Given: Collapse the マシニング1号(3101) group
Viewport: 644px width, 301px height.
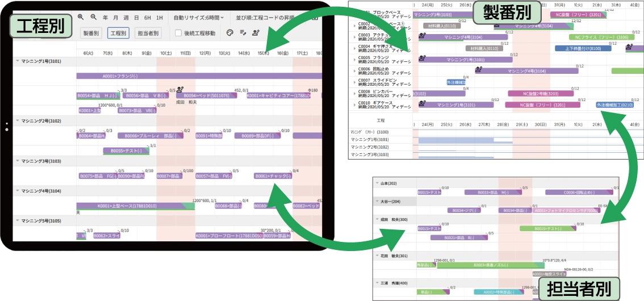Looking at the screenshot, I should 17,61.
